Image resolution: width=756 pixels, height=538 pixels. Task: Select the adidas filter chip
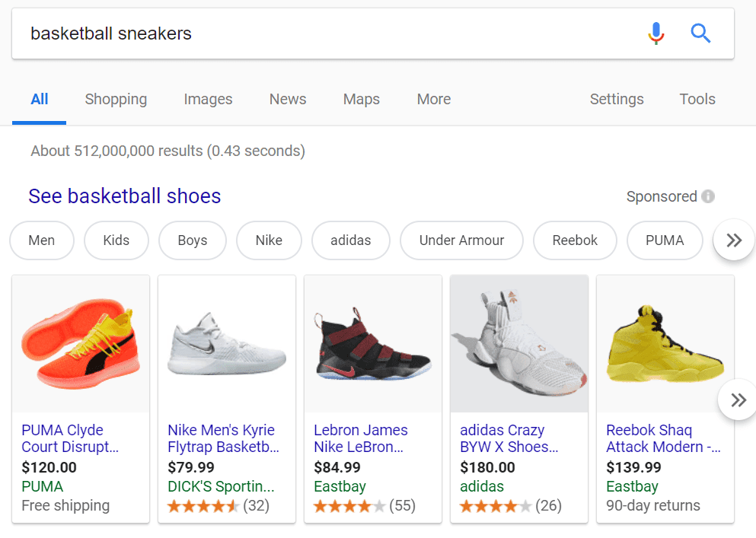pos(350,240)
